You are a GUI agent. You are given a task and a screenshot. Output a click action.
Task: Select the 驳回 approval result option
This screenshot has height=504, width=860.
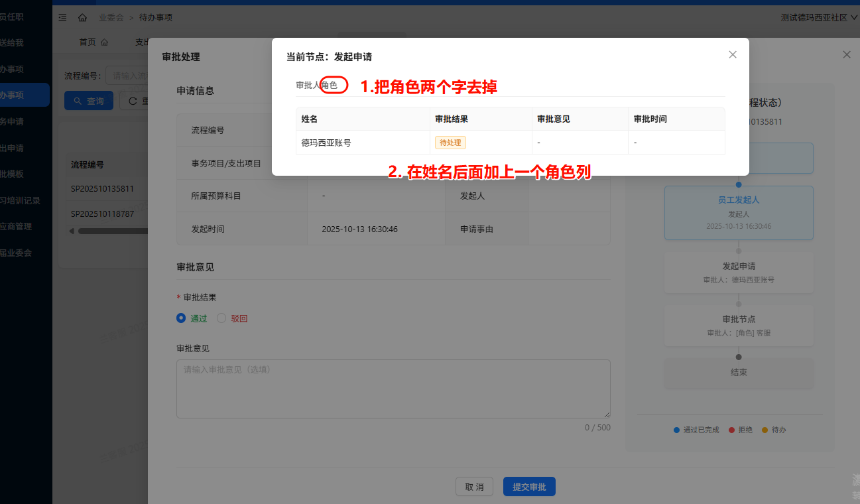coord(222,318)
